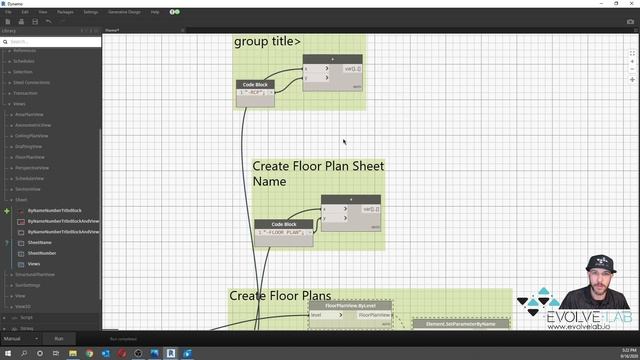Click the taskbar search icon

24,353
